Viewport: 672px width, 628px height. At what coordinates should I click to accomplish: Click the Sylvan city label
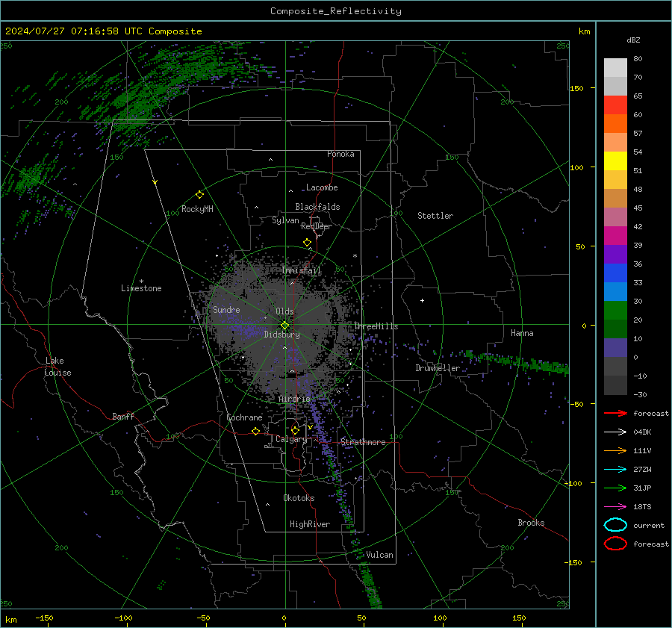click(285, 220)
